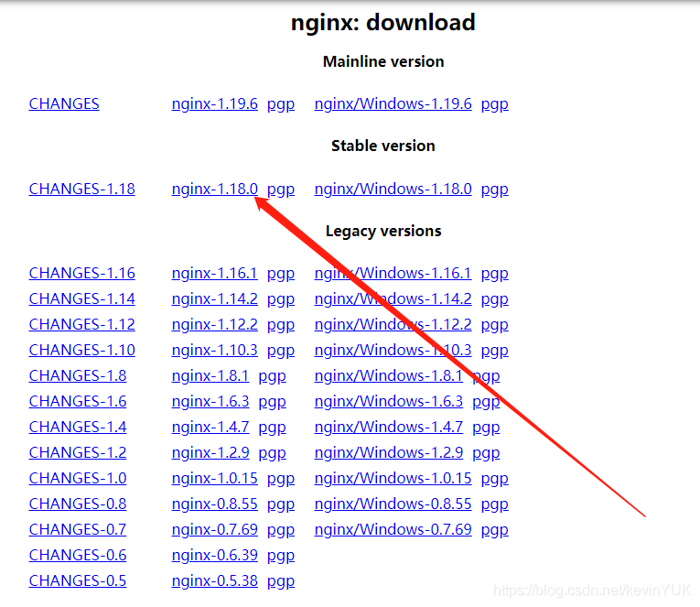Download nginx-0.5.38
Viewport: 700px width, 607px height.
click(x=215, y=580)
